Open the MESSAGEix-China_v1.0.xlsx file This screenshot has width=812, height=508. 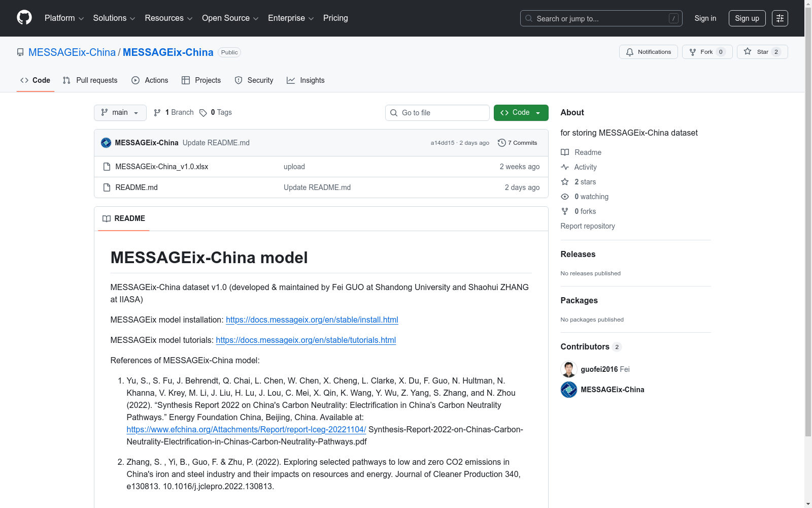click(162, 167)
